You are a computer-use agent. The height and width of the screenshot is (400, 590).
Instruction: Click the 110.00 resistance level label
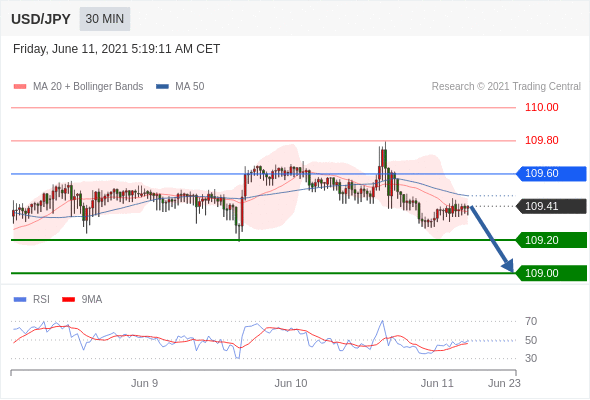click(x=541, y=107)
